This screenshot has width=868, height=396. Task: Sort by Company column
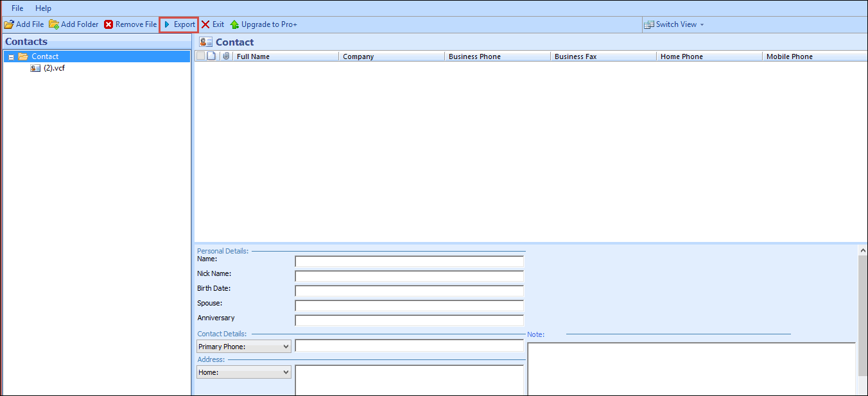[392, 56]
